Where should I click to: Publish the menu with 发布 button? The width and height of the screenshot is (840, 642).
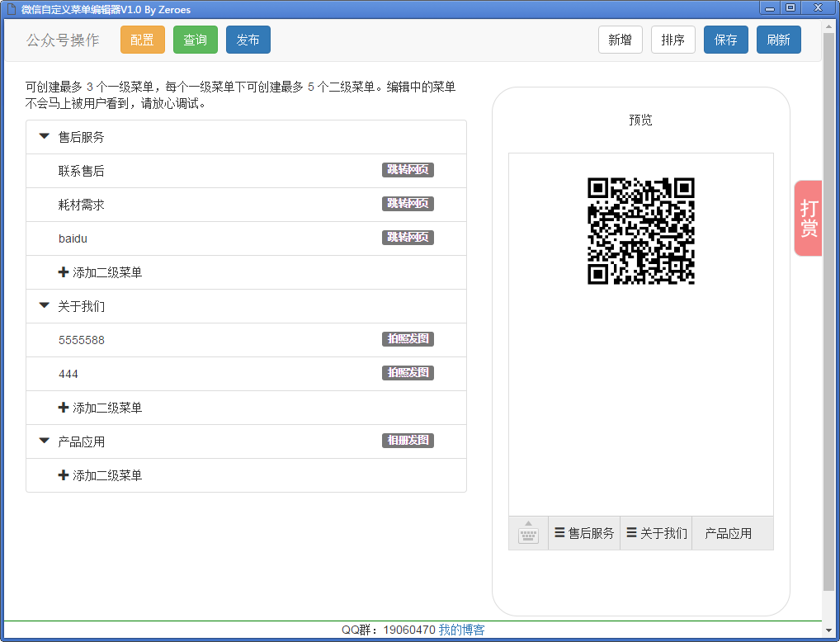[x=248, y=40]
